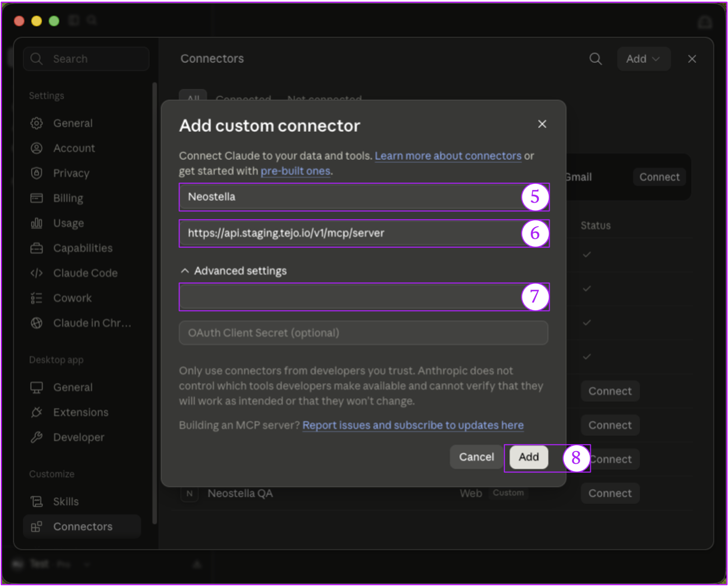Open Usage bar-chart icon in sidebar
The image size is (728, 586).
pyautogui.click(x=36, y=223)
